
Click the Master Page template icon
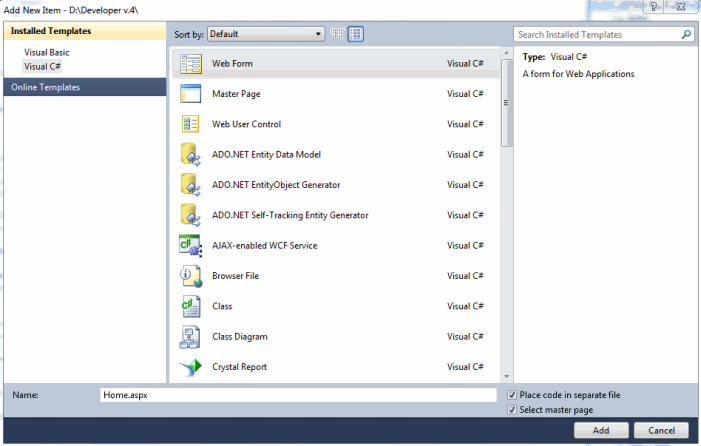pos(191,94)
